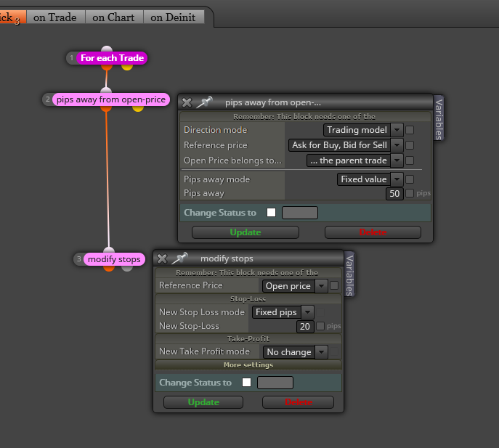Switch to the on Deinit tab
Screen dimensions: 499x448
173,17
